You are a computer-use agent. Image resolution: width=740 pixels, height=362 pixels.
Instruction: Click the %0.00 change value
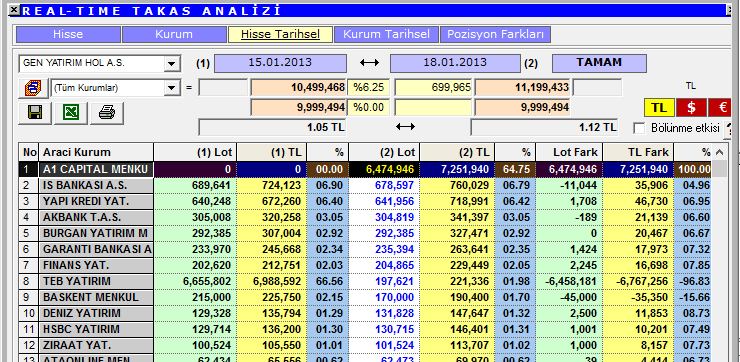point(369,108)
